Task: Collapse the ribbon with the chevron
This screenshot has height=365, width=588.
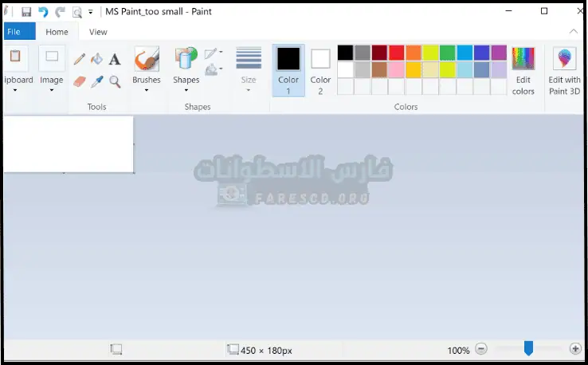Action: (574, 32)
